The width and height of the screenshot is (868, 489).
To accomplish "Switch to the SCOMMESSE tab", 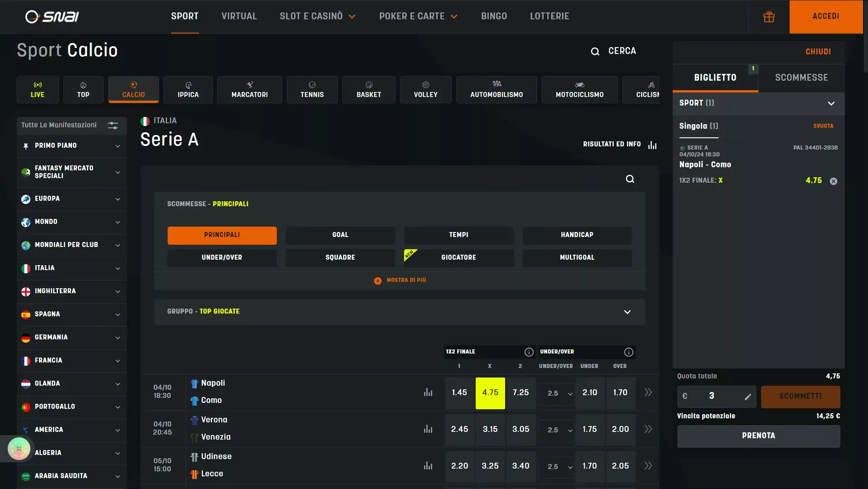I will click(x=800, y=77).
